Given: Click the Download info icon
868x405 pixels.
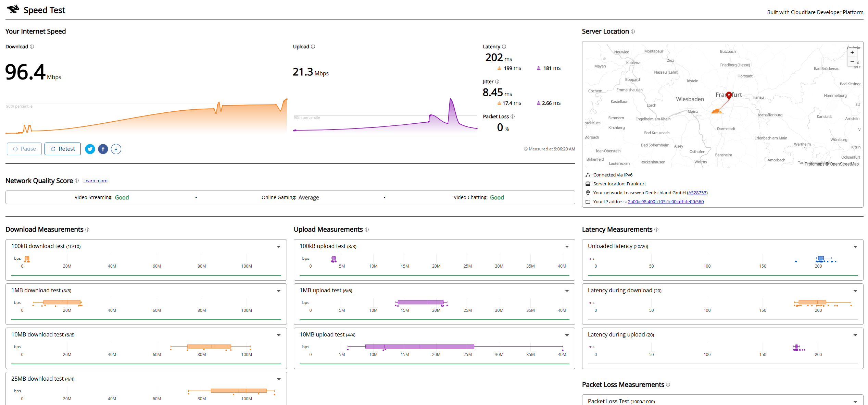Looking at the screenshot, I should coord(32,47).
